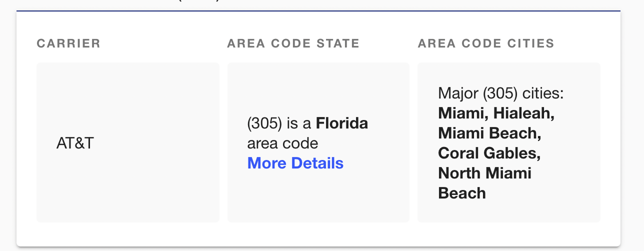Click the dark blue divider line at top
Screen dimensions: 644x251
[318, 10]
